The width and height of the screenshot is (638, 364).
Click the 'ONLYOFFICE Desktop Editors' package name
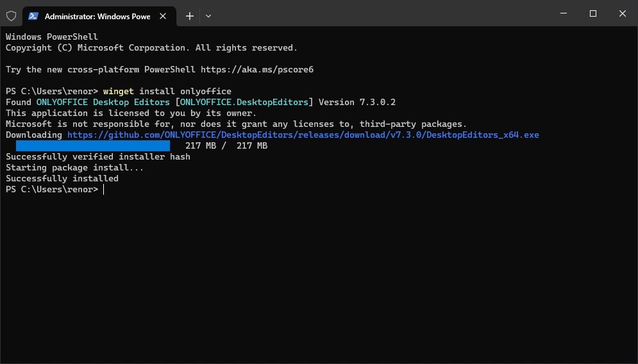pyautogui.click(x=103, y=102)
